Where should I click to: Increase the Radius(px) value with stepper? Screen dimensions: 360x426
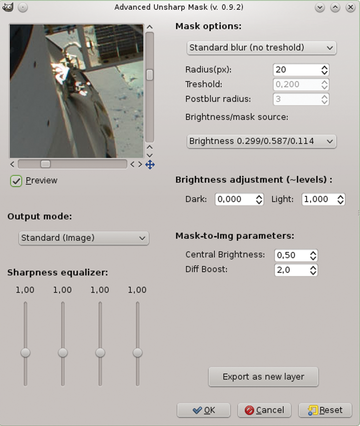(x=324, y=67)
